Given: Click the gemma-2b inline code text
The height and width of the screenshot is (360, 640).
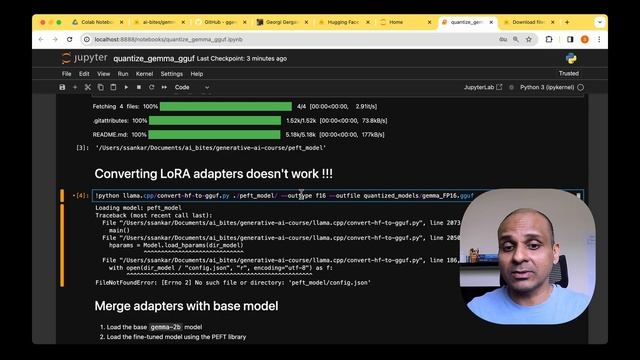Looking at the screenshot, I should pyautogui.click(x=165, y=327).
